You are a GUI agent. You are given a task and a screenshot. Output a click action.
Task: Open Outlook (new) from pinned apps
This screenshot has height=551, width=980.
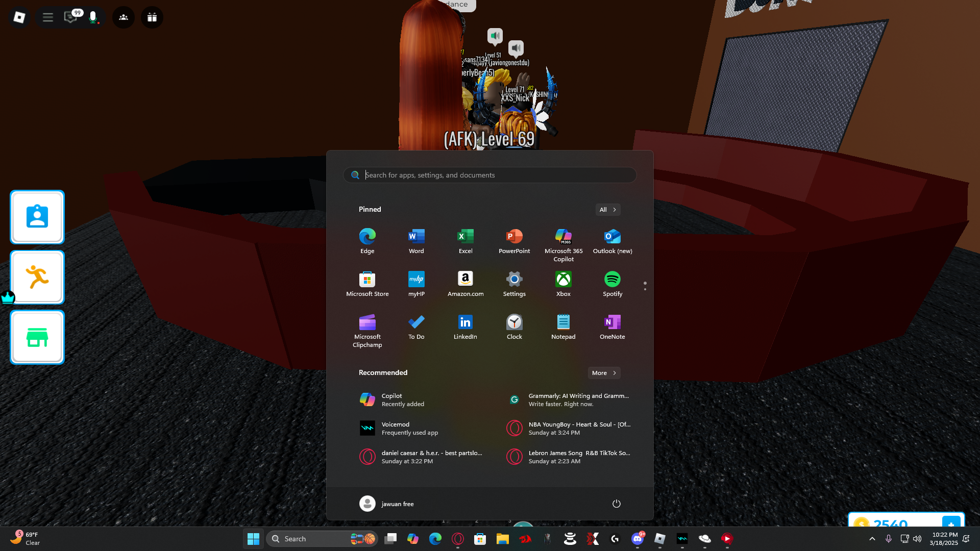tap(612, 241)
